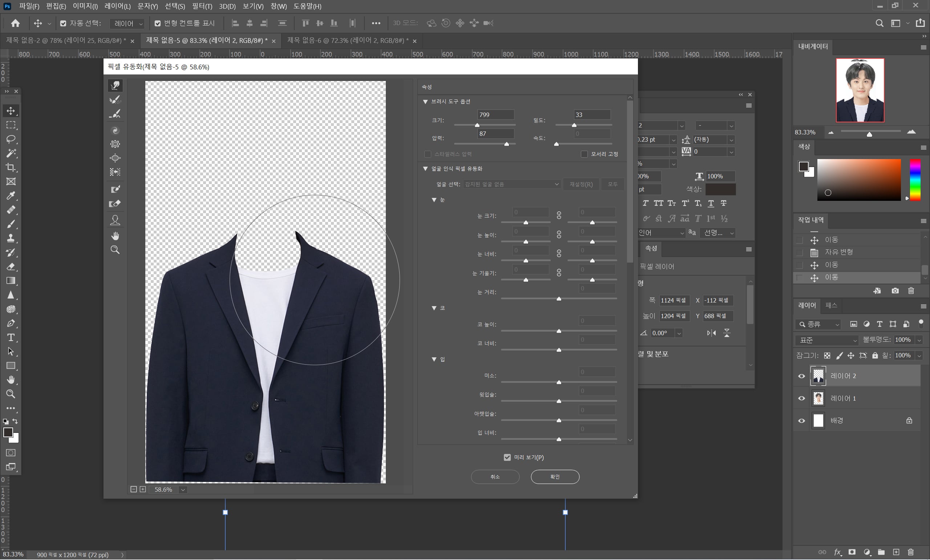The height and width of the screenshot is (560, 930).
Task: Click the 크기 brush size slider
Action: click(x=485, y=125)
